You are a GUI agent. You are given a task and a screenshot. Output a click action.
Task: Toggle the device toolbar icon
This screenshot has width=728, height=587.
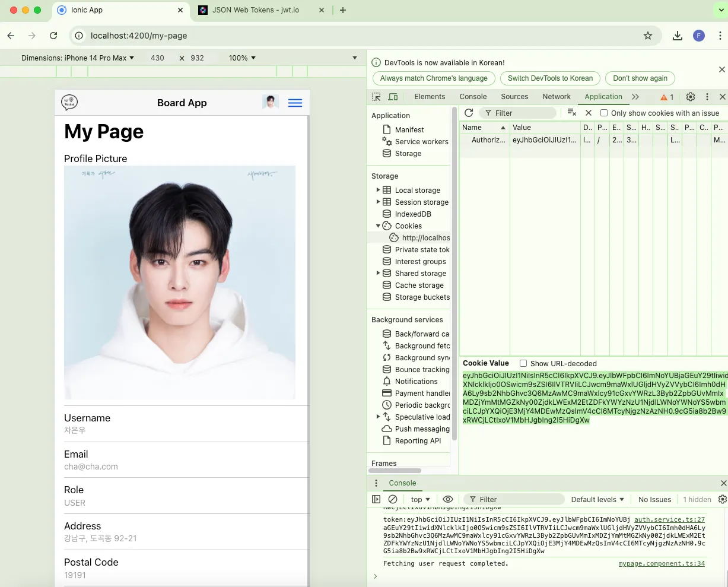[x=393, y=97]
